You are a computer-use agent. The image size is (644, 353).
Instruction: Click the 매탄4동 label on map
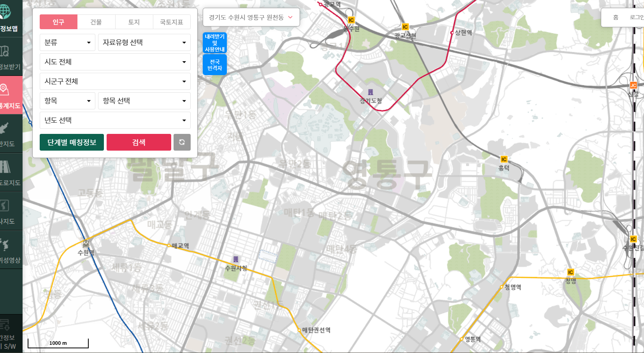click(x=341, y=249)
